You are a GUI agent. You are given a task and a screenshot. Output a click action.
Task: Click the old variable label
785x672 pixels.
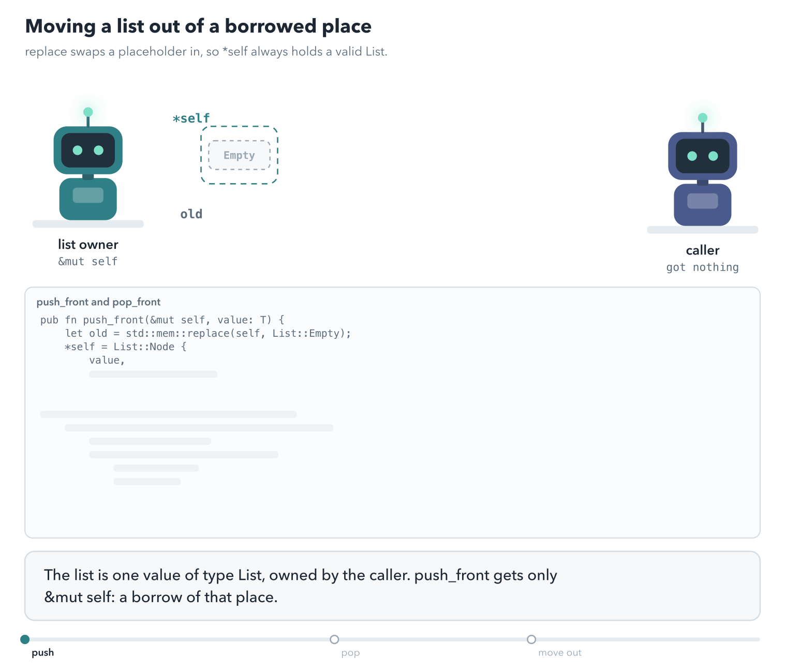click(x=191, y=214)
